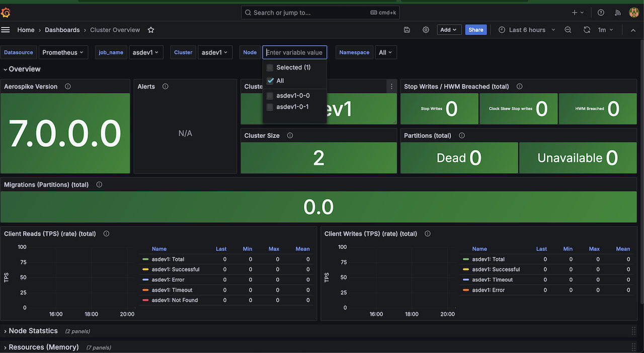Click the HWM Breached 0 stat

(x=597, y=109)
